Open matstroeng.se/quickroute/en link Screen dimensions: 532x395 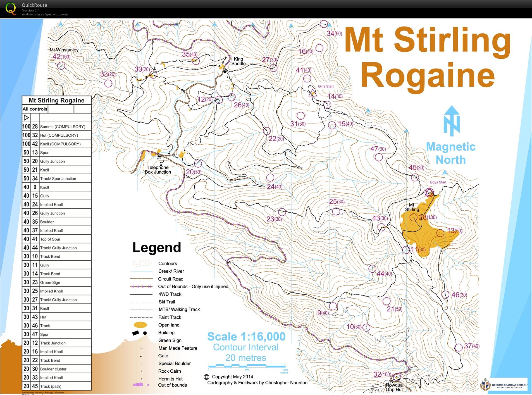(x=45, y=14)
